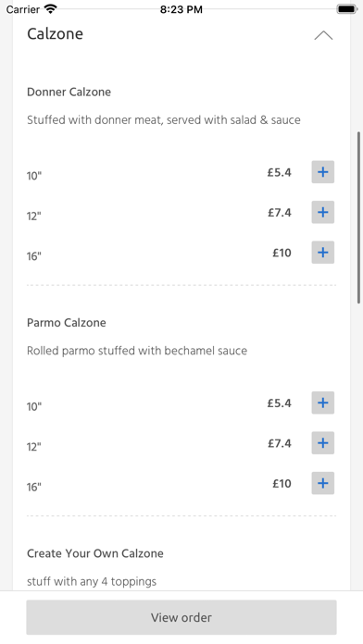Add 12" Parmo Calzone with plus icon
This screenshot has height=644, width=363.
coord(322,442)
